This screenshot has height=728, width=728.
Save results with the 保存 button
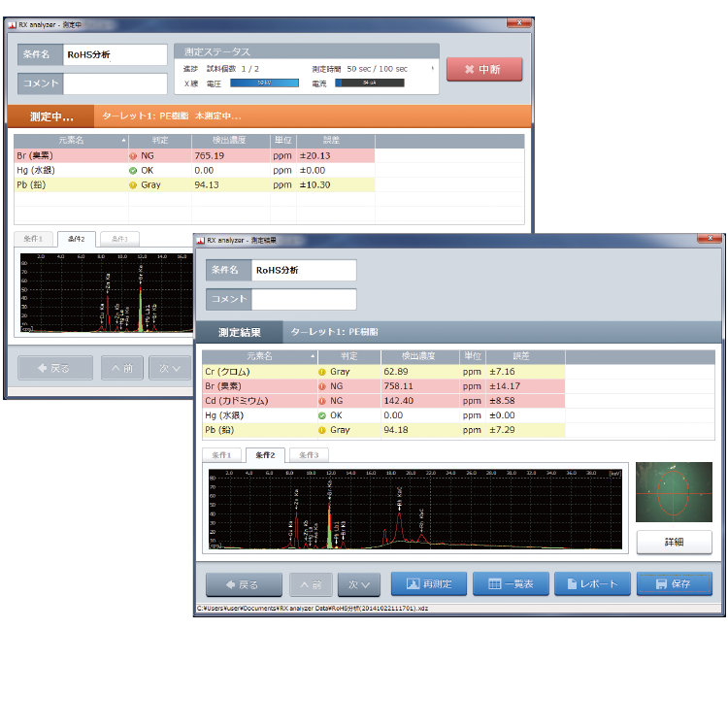pos(674,583)
